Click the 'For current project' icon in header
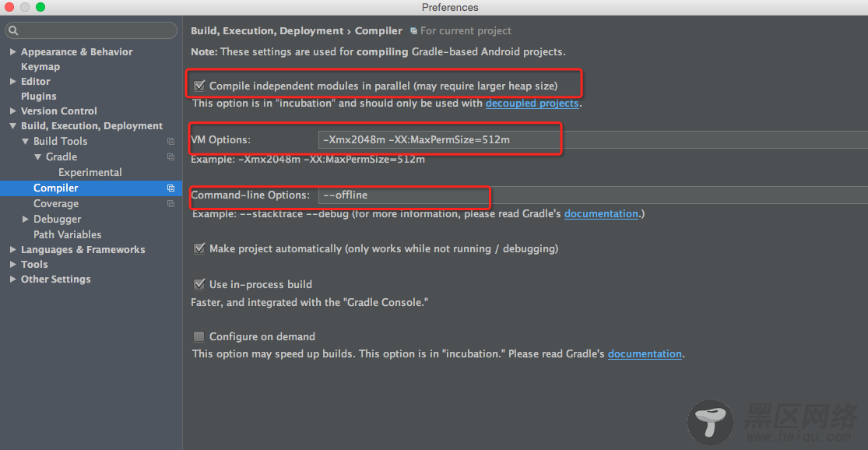The width and height of the screenshot is (868, 450). (x=413, y=31)
